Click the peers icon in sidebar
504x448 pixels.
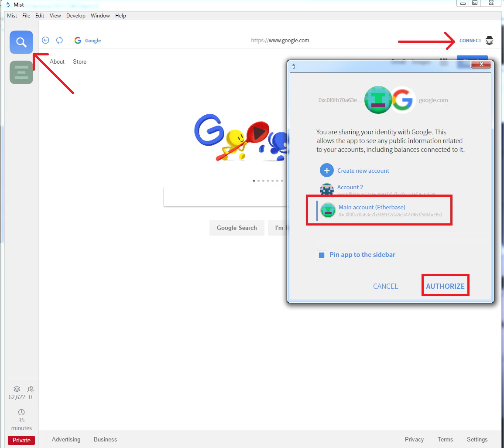click(x=30, y=389)
